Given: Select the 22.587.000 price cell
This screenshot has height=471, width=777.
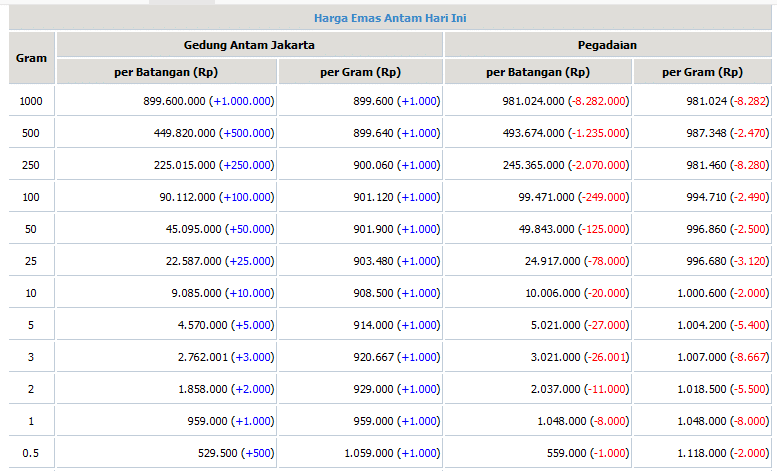Looking at the screenshot, I should click(166, 261).
